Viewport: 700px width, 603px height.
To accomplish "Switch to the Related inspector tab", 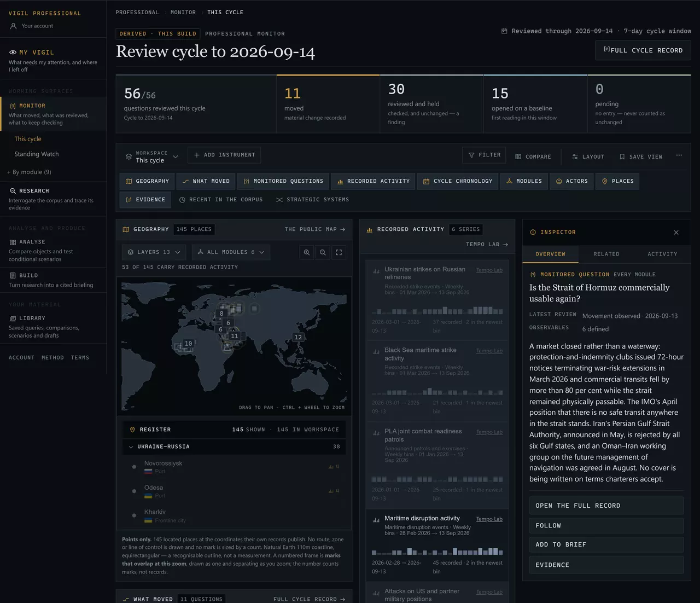I will coord(606,254).
